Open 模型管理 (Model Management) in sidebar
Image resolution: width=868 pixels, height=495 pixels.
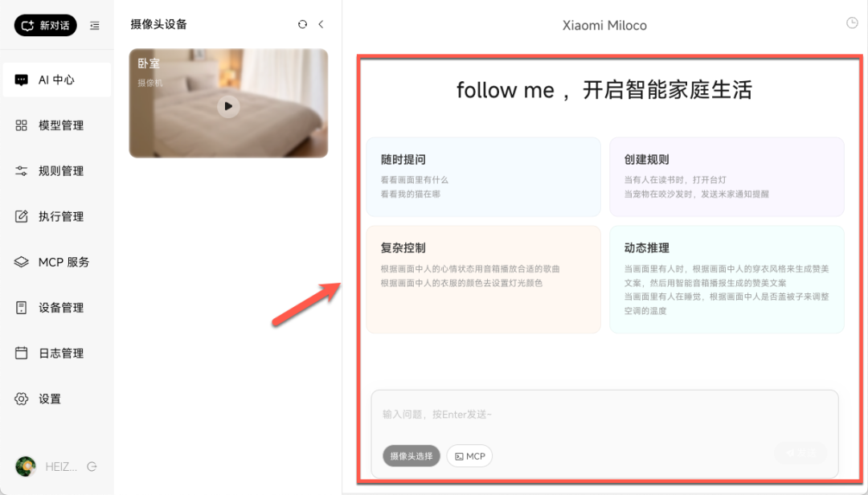[x=56, y=125]
